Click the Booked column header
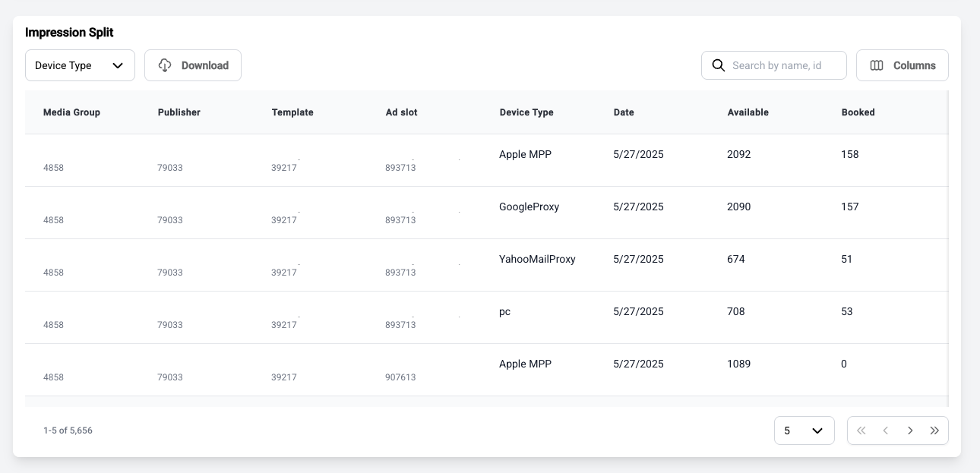This screenshot has width=980, height=473. pyautogui.click(x=858, y=112)
